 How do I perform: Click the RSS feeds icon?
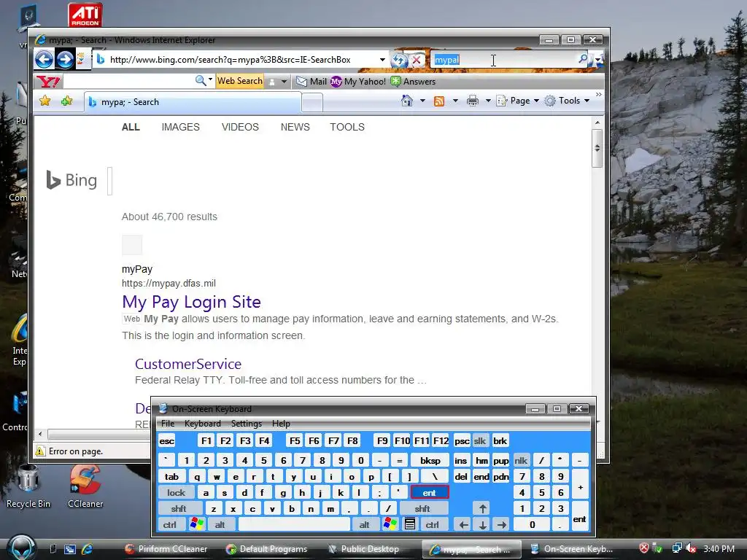(439, 101)
